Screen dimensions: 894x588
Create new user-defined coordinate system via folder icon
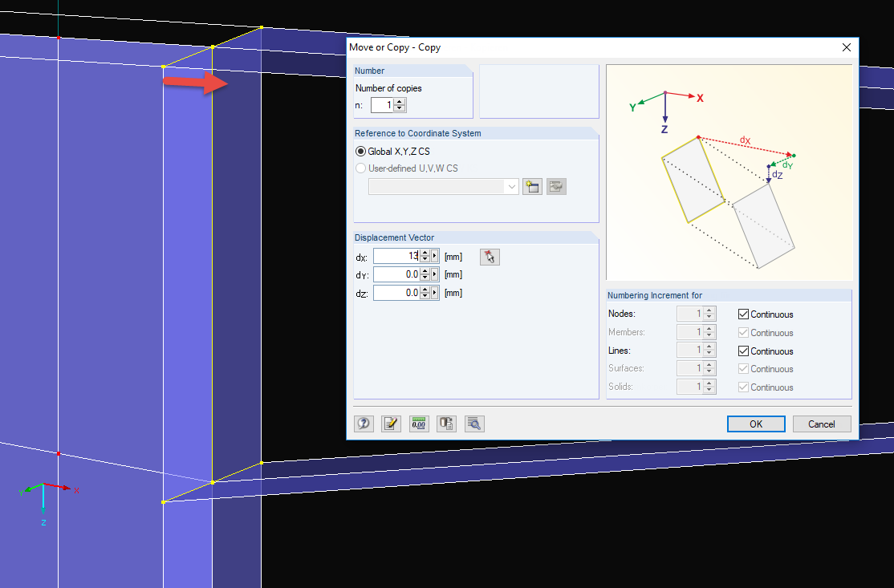[532, 186]
